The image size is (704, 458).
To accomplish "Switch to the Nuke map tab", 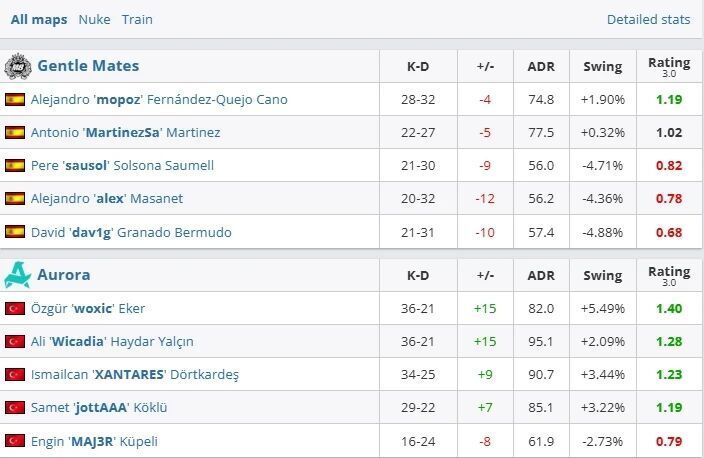I will (94, 19).
